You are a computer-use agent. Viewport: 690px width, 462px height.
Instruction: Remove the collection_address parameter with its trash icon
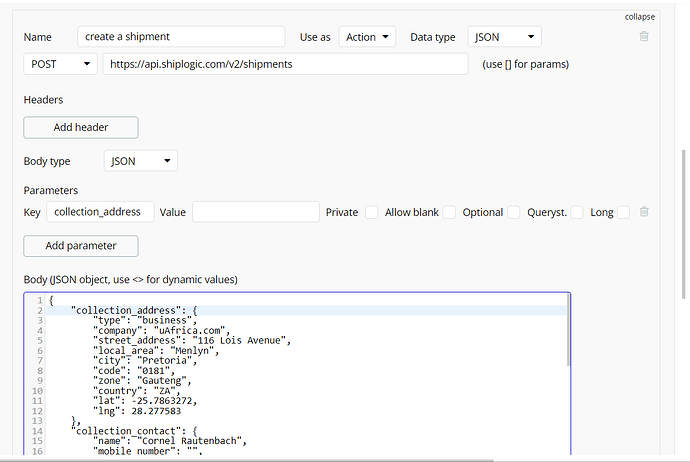644,212
